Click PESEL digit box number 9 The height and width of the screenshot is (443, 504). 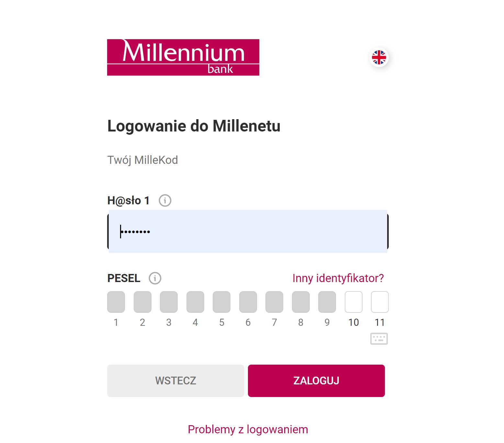327,301
